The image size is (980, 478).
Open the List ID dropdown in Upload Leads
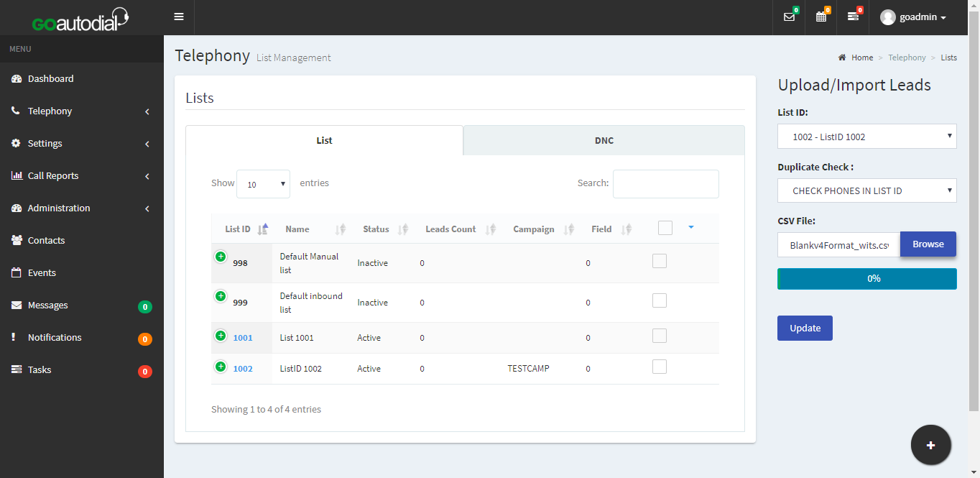pos(867,137)
